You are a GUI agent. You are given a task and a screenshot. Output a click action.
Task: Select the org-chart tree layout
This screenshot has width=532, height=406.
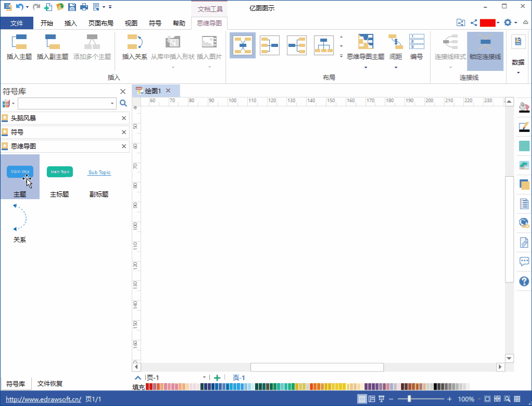click(324, 45)
